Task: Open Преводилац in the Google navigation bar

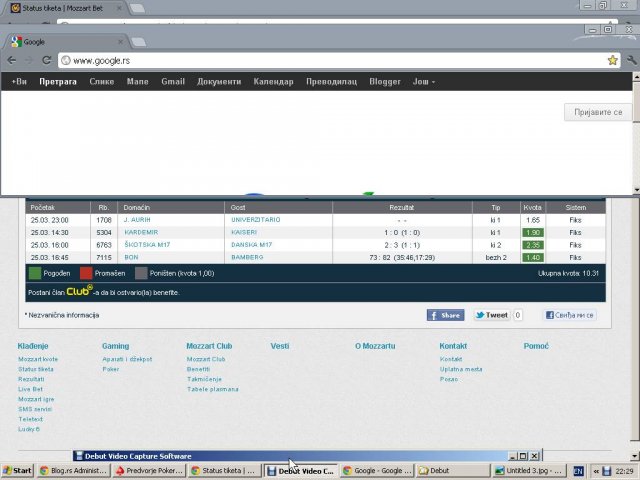Action: (x=331, y=81)
